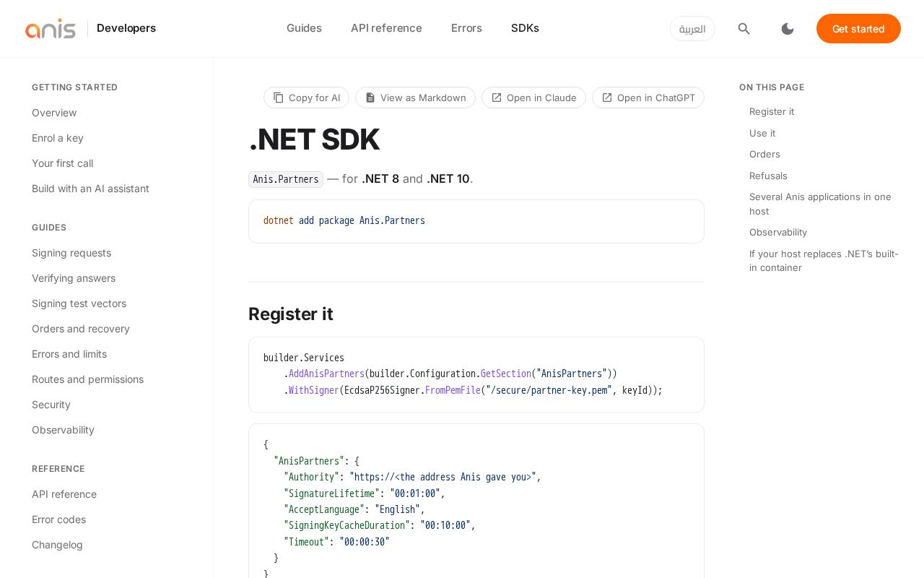Open Orders and recovery guide

coord(81,329)
